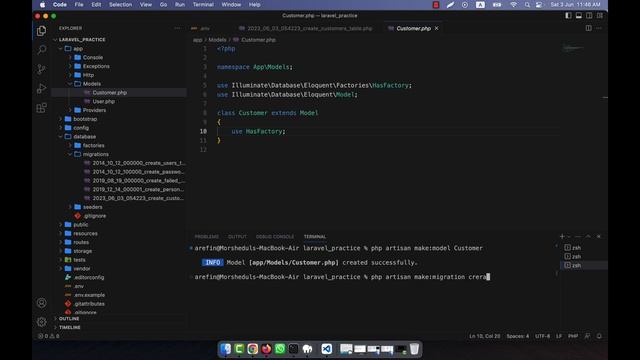Select the second zsh terminal instance
The image size is (640, 360).
click(x=584, y=256)
